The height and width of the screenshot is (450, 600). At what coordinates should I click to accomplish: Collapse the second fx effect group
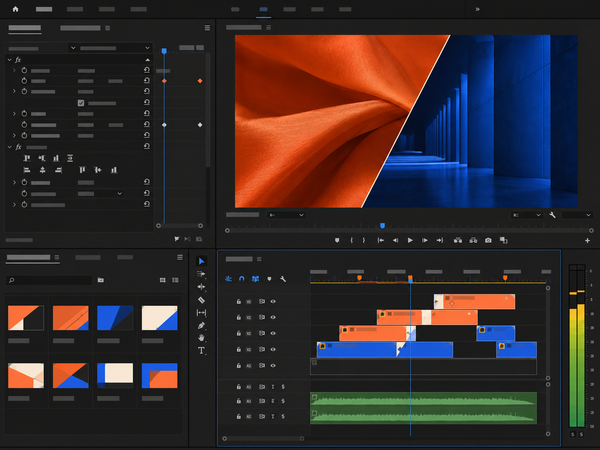tap(10, 147)
